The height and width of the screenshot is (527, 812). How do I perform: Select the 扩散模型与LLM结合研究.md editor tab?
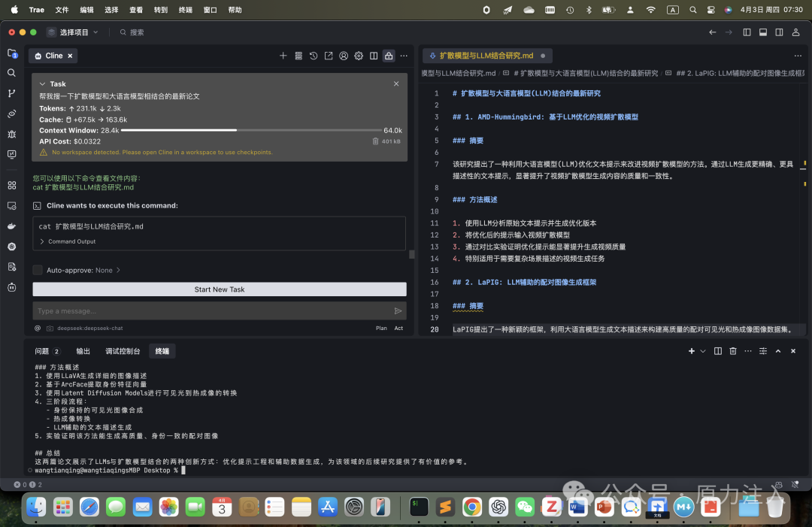point(487,56)
